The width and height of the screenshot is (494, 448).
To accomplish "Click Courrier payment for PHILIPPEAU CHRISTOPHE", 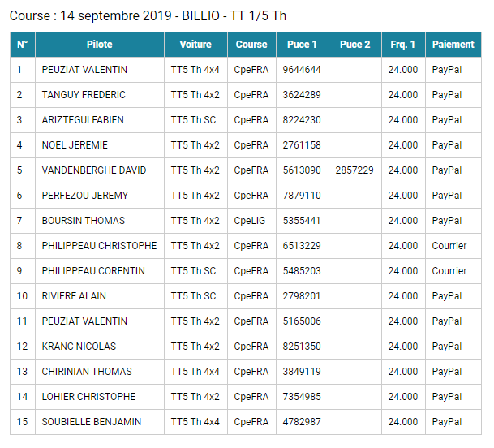I will (x=449, y=246).
